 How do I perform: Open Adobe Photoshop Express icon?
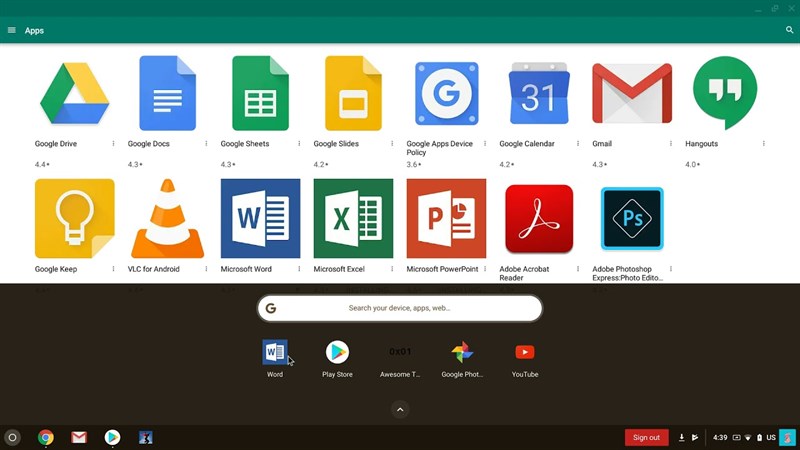tap(632, 218)
